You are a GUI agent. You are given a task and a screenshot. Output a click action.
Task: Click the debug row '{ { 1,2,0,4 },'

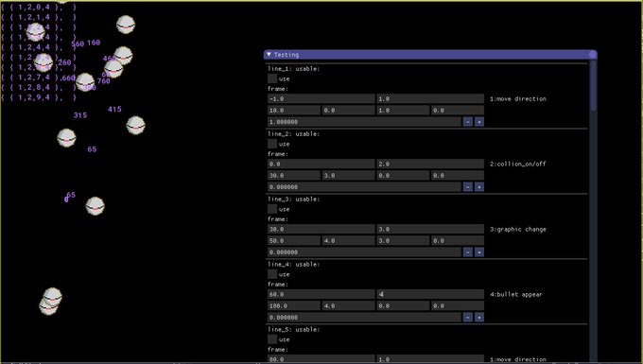point(32,7)
